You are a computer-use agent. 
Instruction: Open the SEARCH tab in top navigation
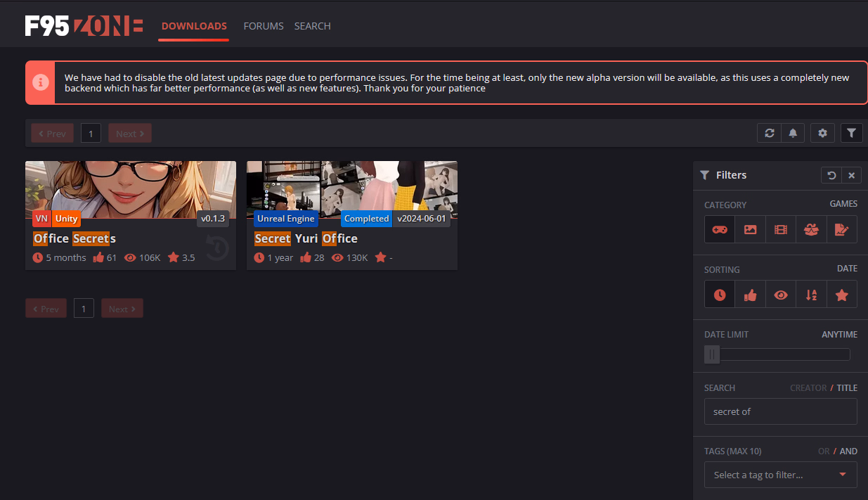click(312, 26)
